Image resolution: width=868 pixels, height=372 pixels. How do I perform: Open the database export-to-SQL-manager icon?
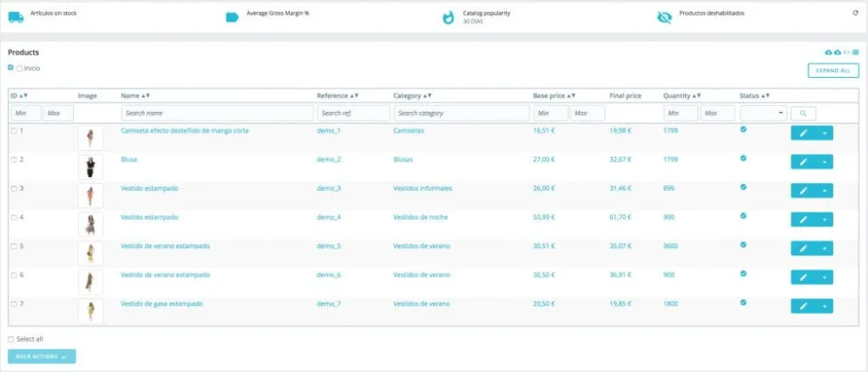point(855,53)
